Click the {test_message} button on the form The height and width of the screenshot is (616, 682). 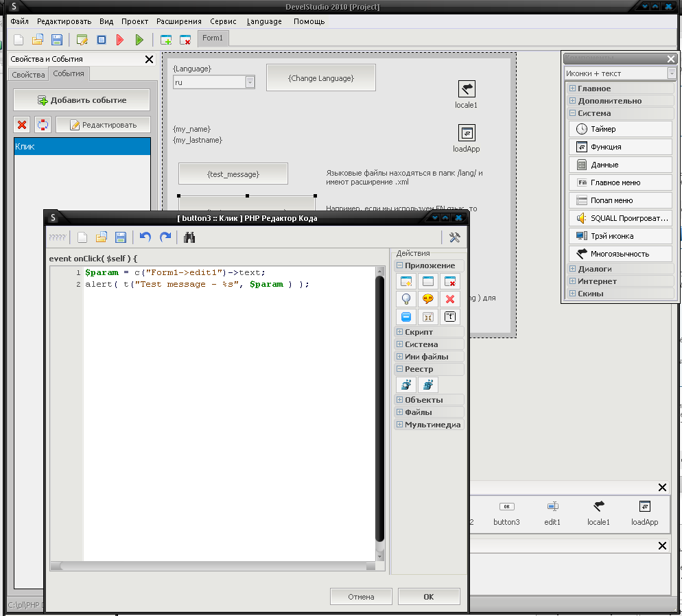(x=233, y=174)
